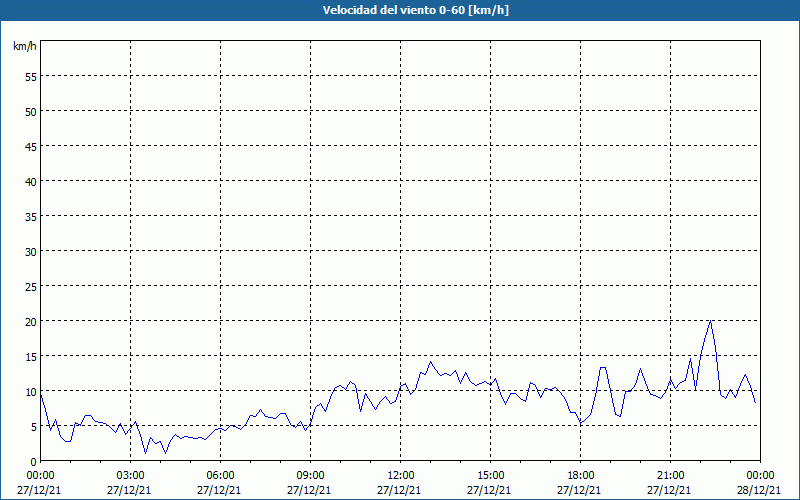Click the "18:00" time label
The image size is (800, 500).
tap(581, 476)
